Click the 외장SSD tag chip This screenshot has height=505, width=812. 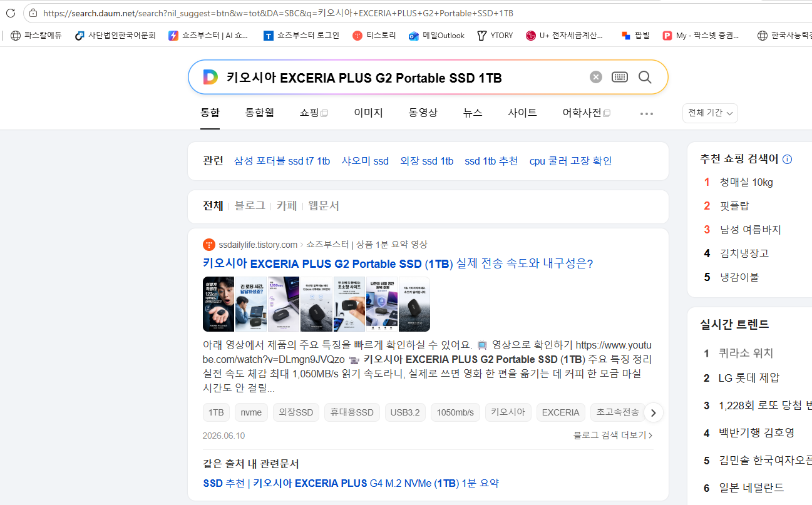pos(296,412)
